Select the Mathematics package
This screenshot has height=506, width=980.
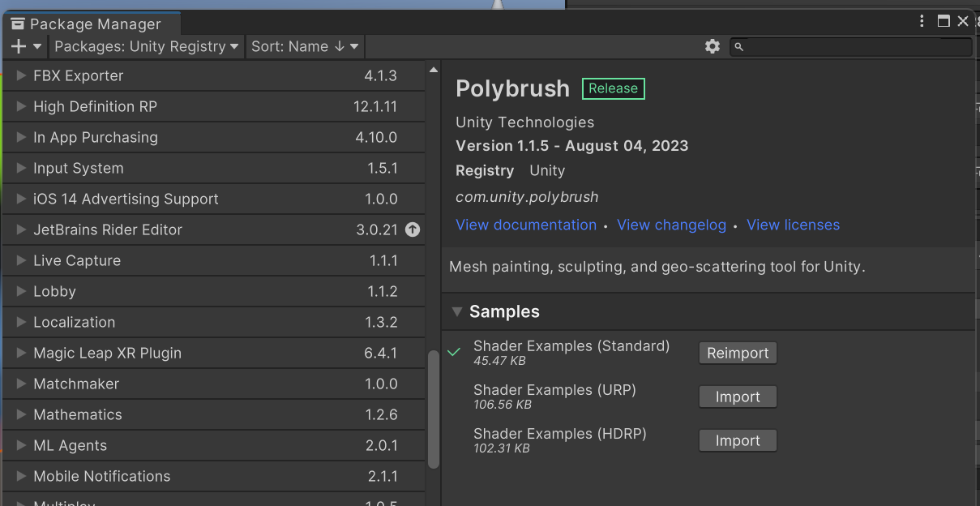point(214,414)
